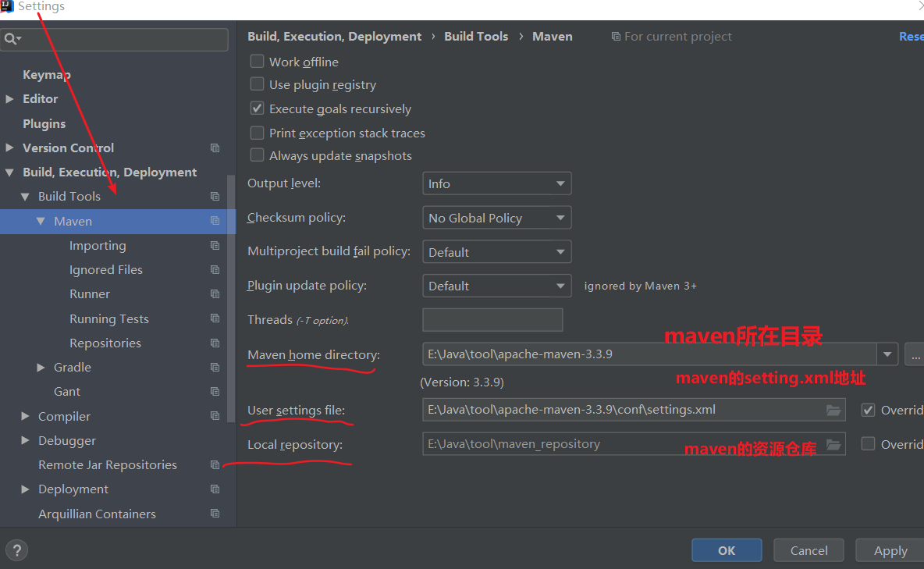Click the Threads input field

point(492,320)
